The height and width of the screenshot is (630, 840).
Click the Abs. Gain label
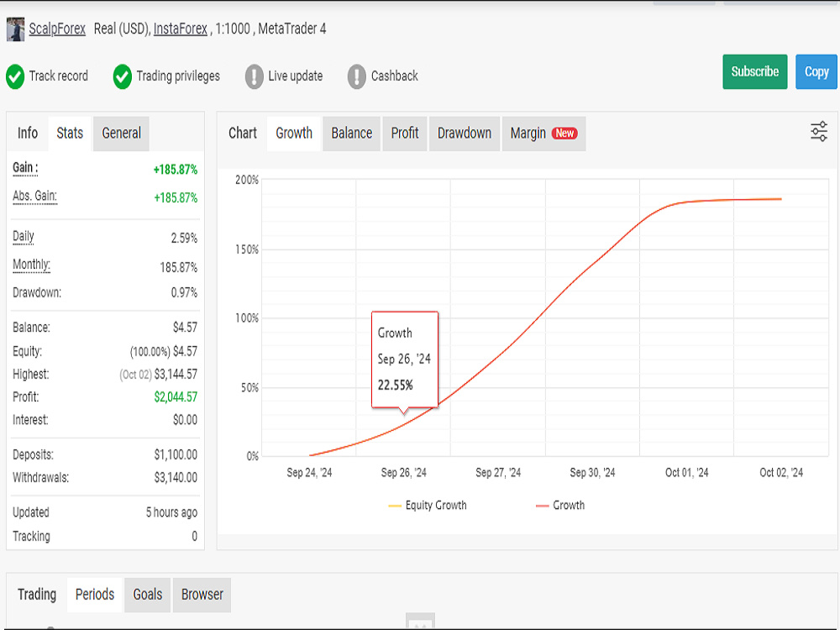34,197
